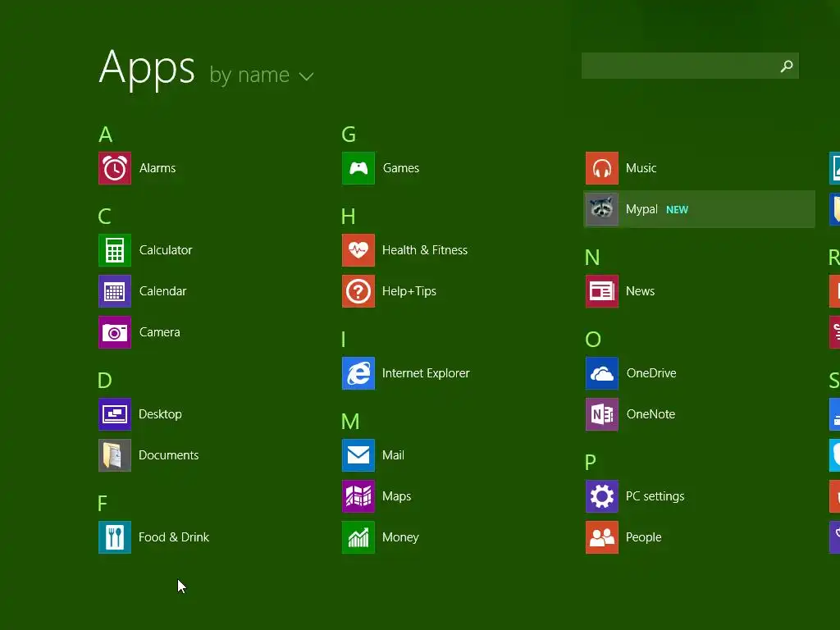
Task: Launch the People app icon
Action: (x=602, y=537)
